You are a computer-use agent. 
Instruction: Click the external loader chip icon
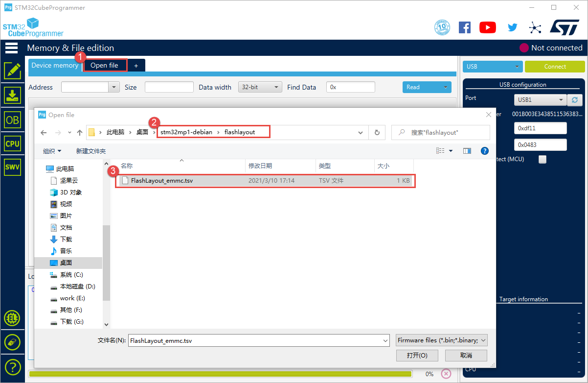[x=12, y=318]
